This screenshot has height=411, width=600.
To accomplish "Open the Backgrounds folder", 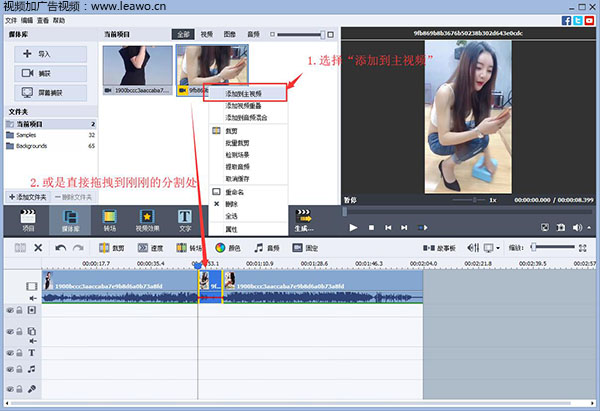I will (x=51, y=146).
